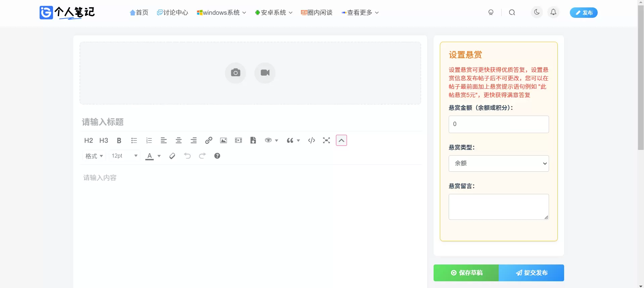Open hidden content eye dropdown

click(x=271, y=140)
